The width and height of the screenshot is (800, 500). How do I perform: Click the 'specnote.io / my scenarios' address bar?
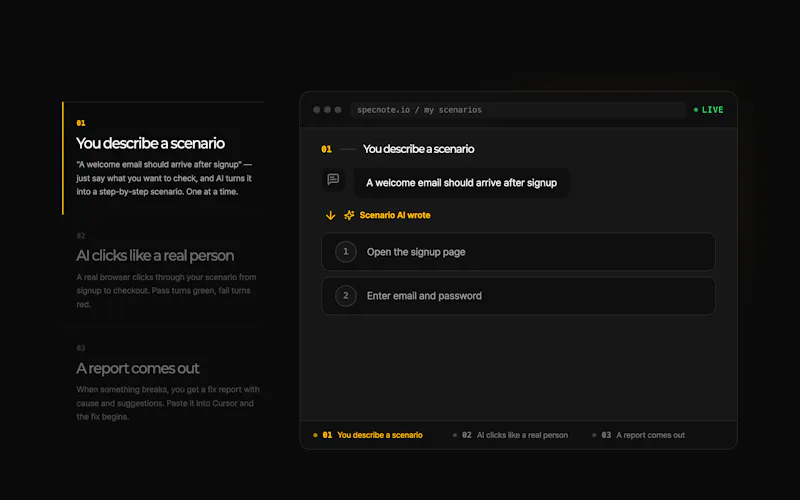(517, 110)
